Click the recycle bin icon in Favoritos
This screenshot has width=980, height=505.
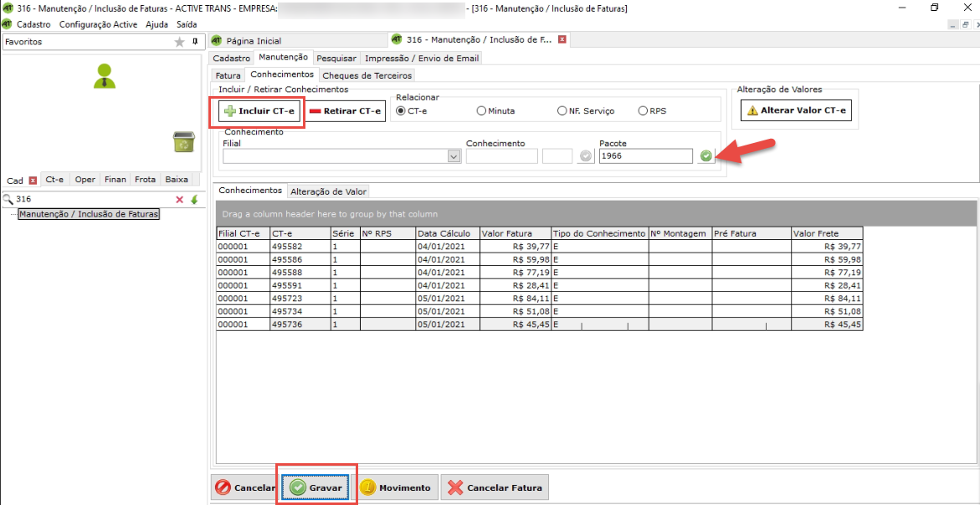point(183,142)
